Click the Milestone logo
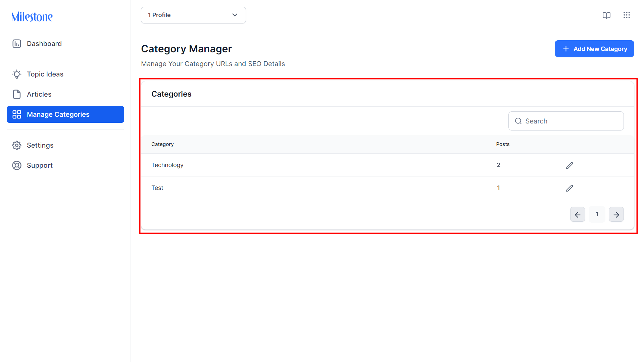644x362 pixels. pos(32,16)
